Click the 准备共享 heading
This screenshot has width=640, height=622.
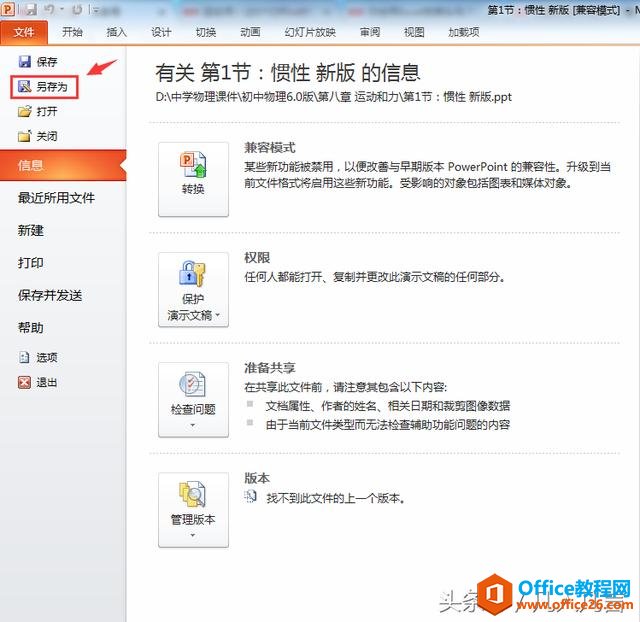[x=270, y=368]
